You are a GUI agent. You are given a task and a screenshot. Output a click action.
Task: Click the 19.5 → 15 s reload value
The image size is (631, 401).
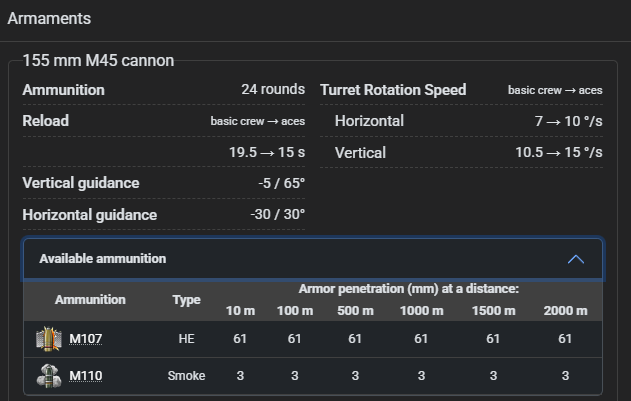(x=267, y=152)
